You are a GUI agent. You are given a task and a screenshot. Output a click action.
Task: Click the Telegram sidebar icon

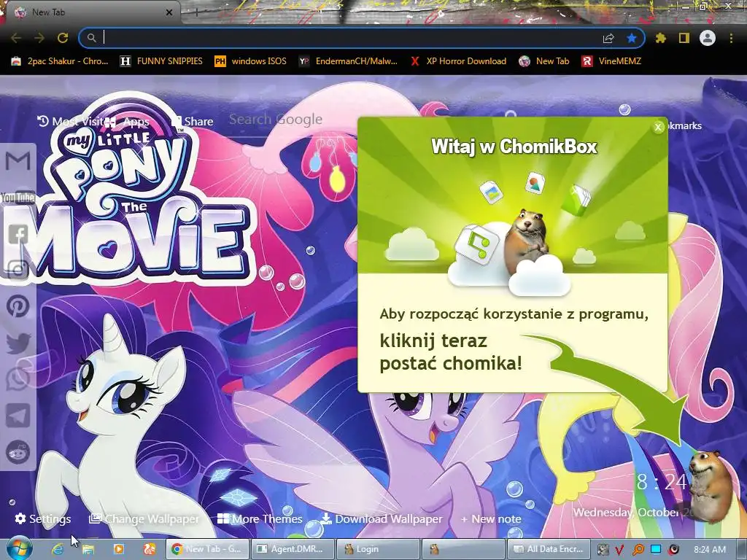click(x=18, y=416)
